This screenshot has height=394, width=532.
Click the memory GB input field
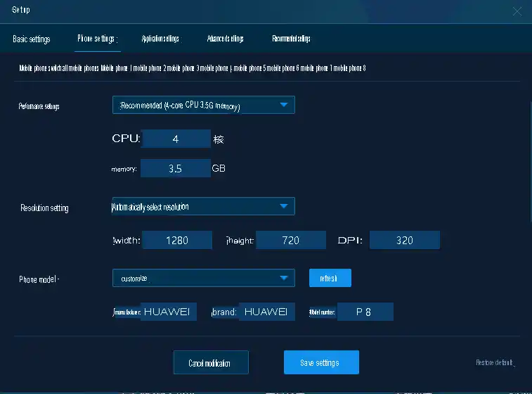[176, 169]
